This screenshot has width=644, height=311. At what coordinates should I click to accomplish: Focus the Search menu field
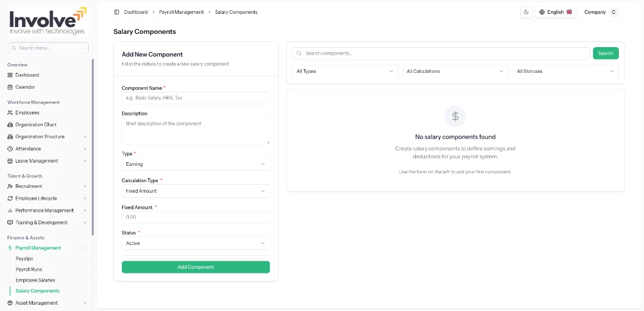(x=48, y=48)
